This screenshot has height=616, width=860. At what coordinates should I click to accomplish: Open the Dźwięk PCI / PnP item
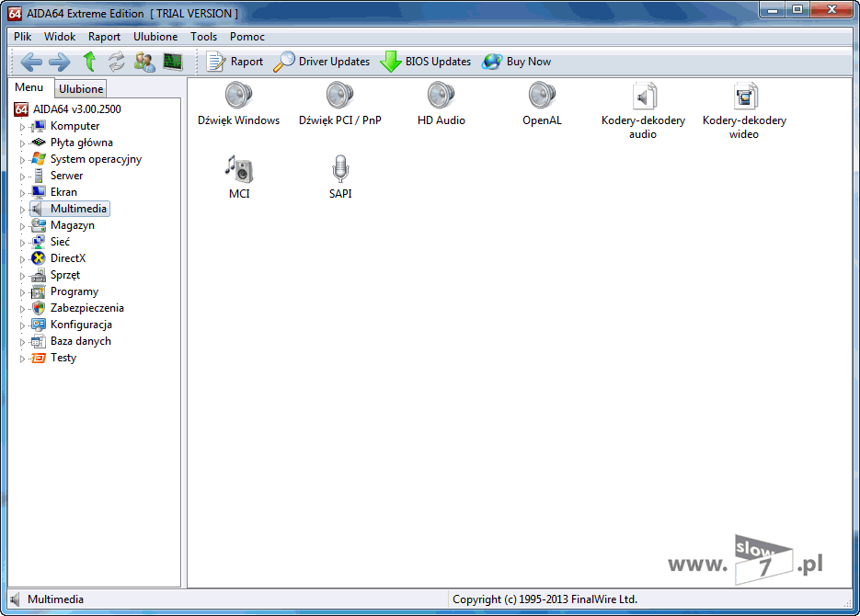pyautogui.click(x=340, y=104)
